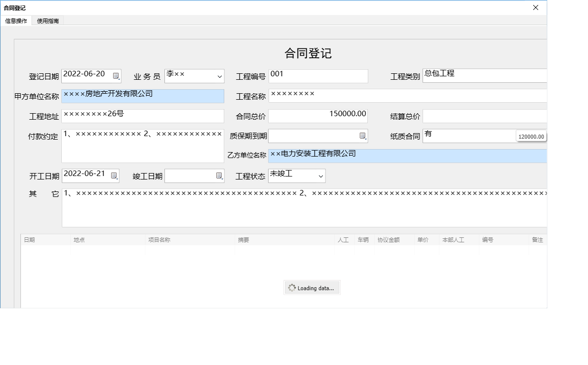
Task: Open the 竣工日期 calendar picker
Action: click(x=219, y=176)
